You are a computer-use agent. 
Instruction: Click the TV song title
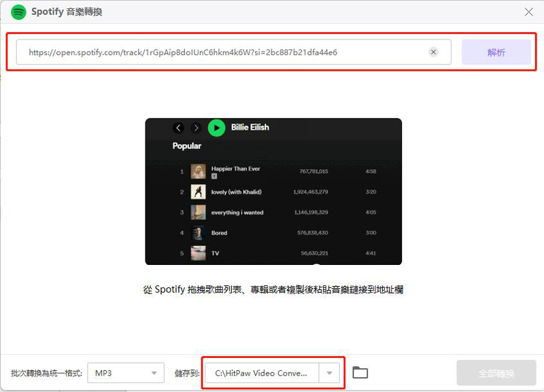pyautogui.click(x=215, y=253)
